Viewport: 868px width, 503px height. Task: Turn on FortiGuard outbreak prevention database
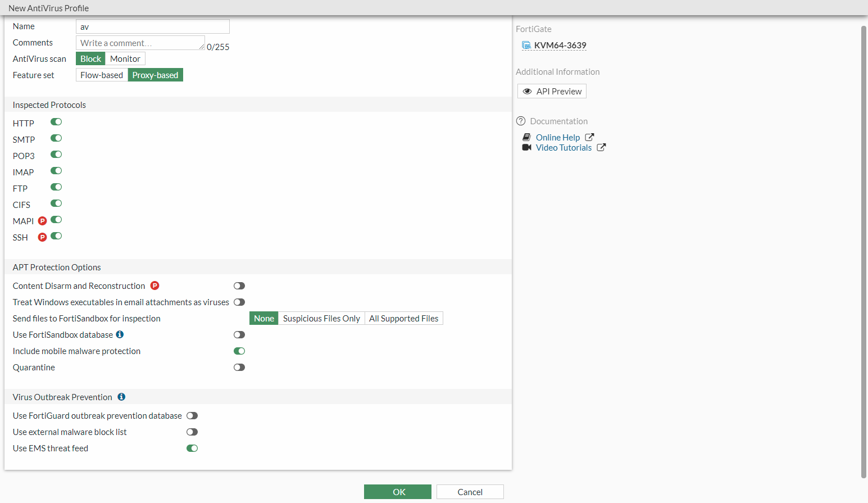192,415
